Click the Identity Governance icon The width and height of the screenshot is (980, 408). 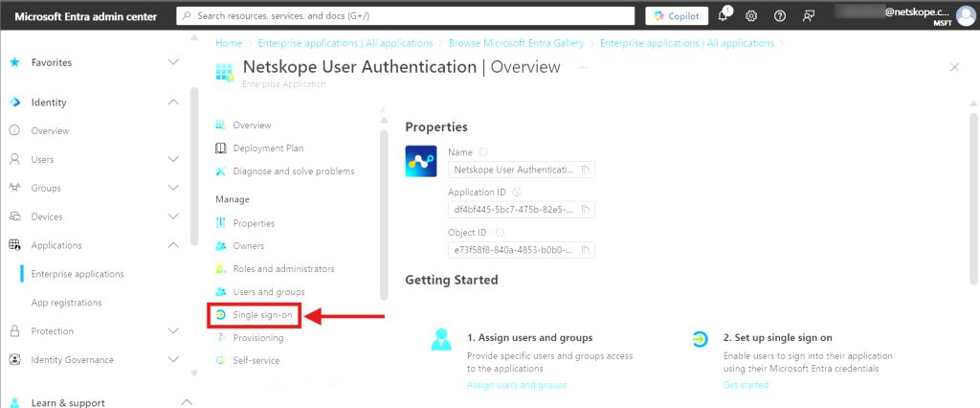14,360
